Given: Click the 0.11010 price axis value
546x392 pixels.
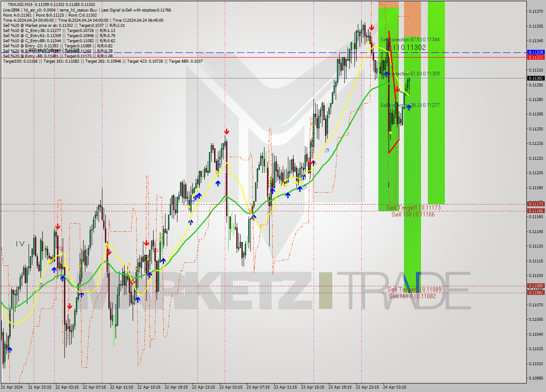Looking at the screenshot, I should 535,363.
